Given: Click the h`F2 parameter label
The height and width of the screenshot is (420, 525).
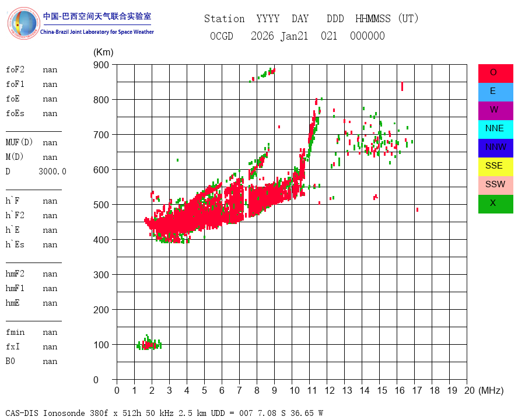Looking at the screenshot, I should pos(15,215).
